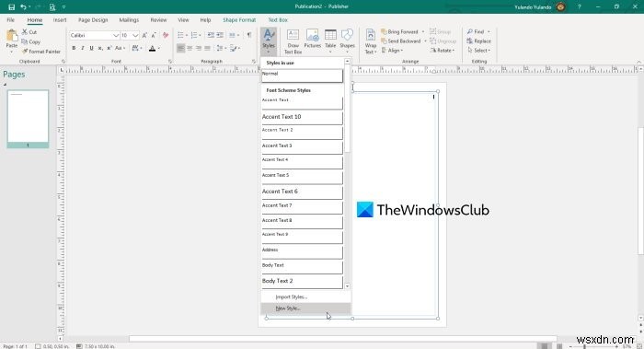Click the Save icon in quick access toolbar

click(x=11, y=7)
